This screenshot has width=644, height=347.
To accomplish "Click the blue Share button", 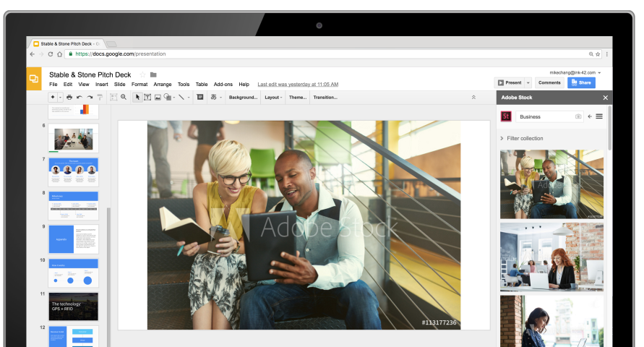I will point(581,82).
